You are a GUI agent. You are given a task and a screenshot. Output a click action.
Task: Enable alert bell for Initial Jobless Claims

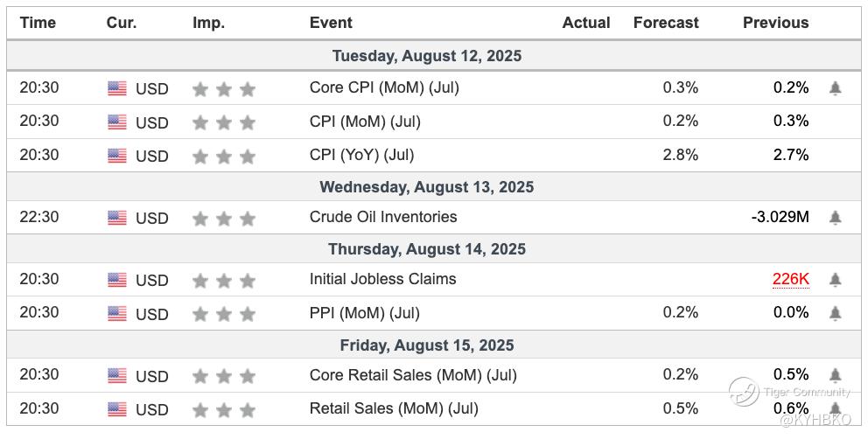pos(835,280)
